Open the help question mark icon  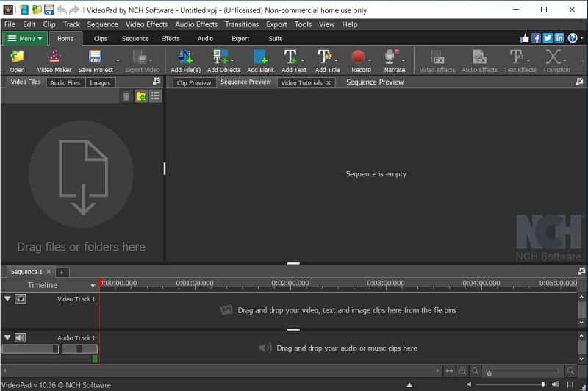[x=573, y=38]
